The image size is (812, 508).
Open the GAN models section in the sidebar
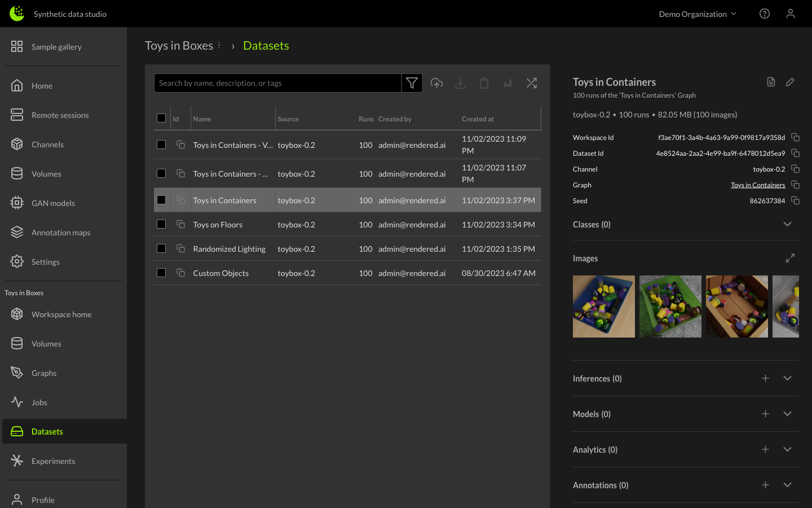pos(54,203)
